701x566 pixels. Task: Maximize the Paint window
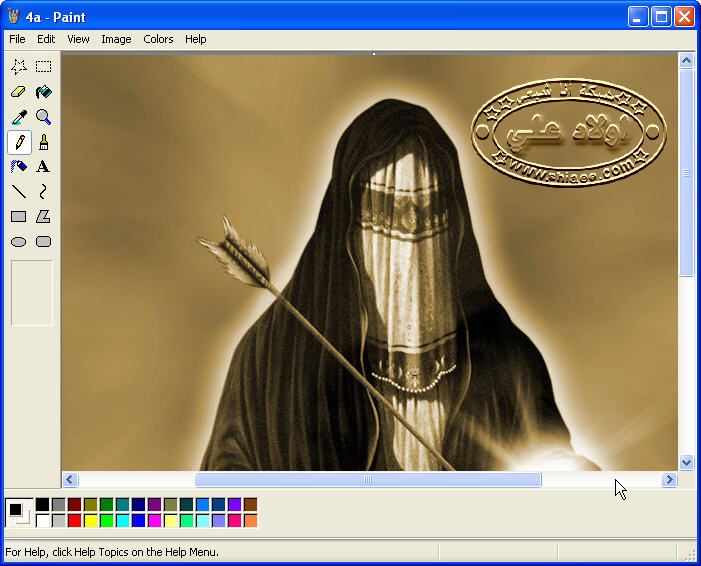(x=661, y=17)
